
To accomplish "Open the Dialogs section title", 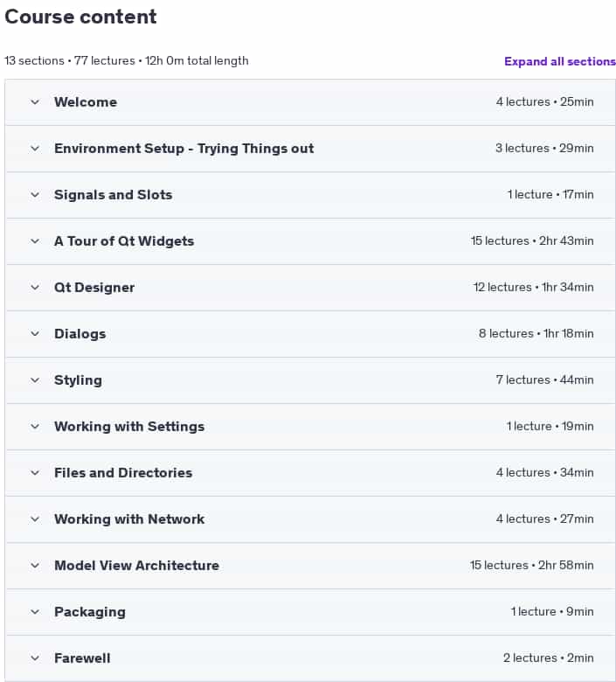I will coord(80,334).
